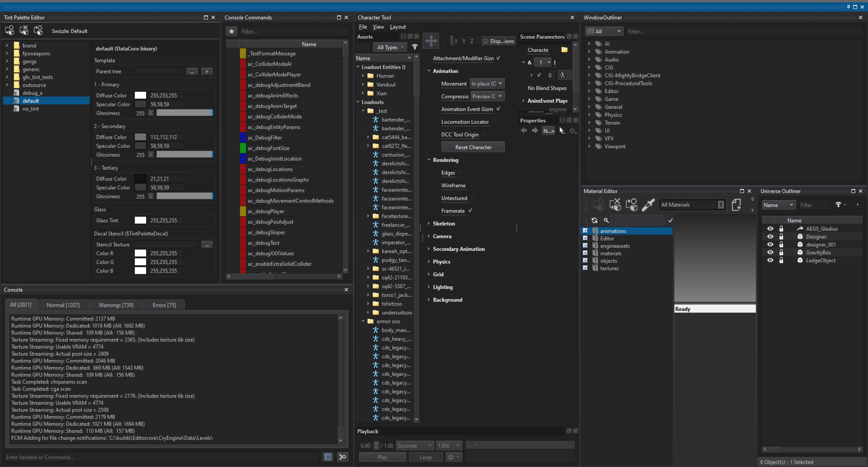Click the eyedropper icon in Material Editor

(x=648, y=205)
